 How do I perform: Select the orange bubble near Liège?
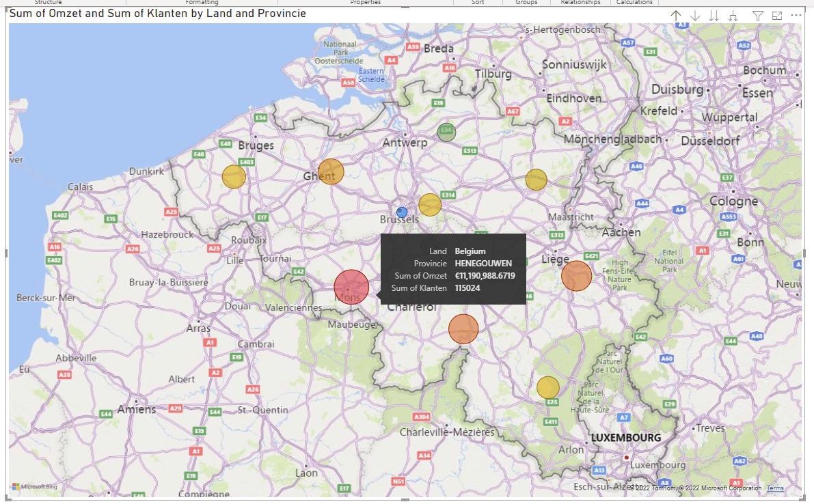tap(577, 276)
